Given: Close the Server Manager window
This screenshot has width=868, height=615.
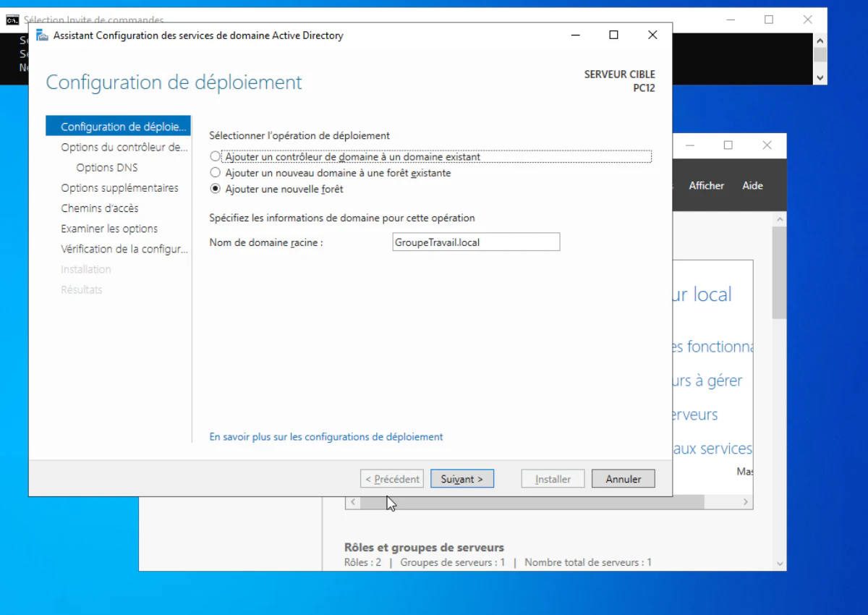Looking at the screenshot, I should [767, 145].
